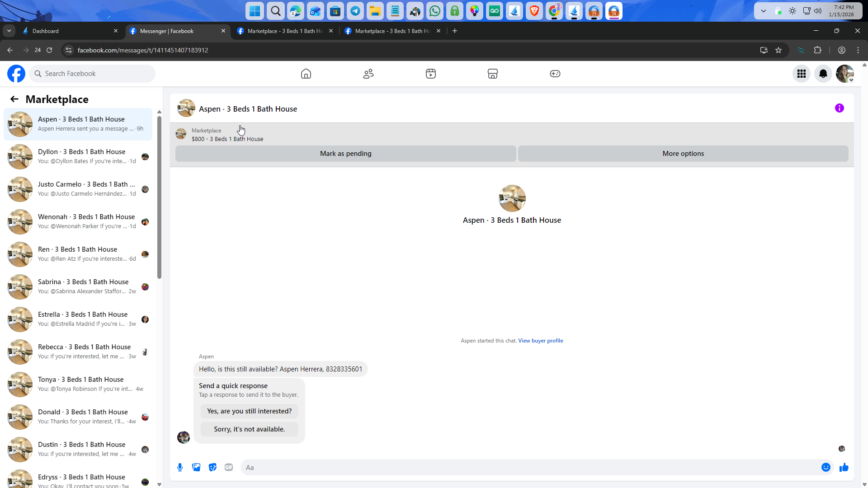Bookmark this page with the star icon

pyautogui.click(x=778, y=50)
